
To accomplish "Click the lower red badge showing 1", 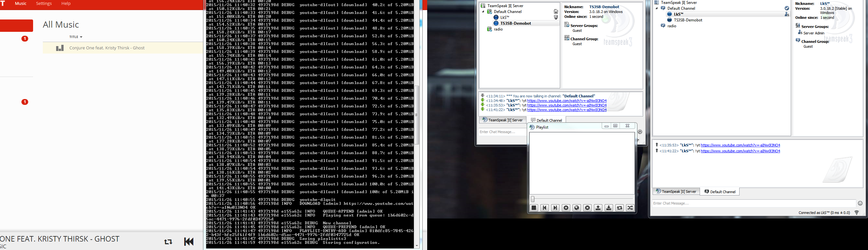I will point(25,102).
